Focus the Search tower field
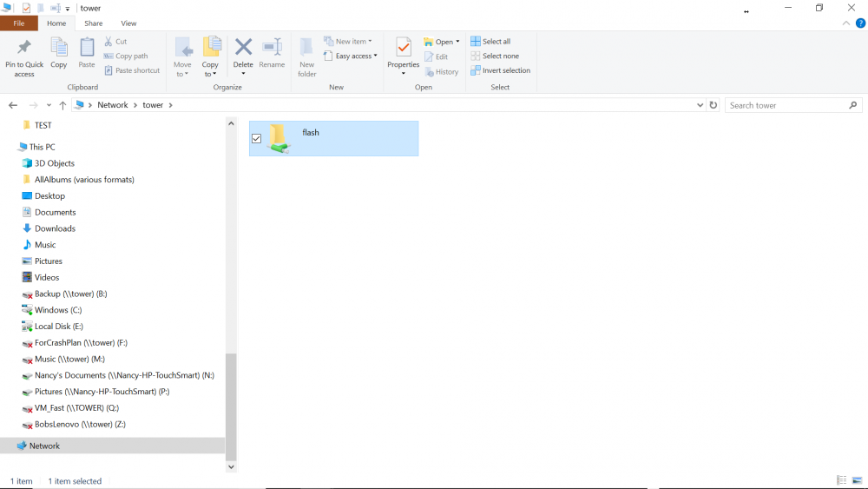The width and height of the screenshot is (868, 489). point(794,105)
